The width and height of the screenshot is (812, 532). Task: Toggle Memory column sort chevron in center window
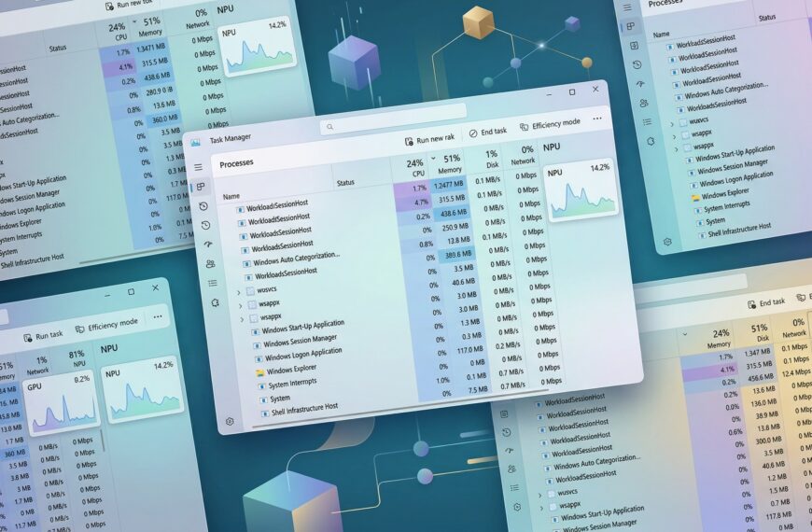tap(433, 159)
